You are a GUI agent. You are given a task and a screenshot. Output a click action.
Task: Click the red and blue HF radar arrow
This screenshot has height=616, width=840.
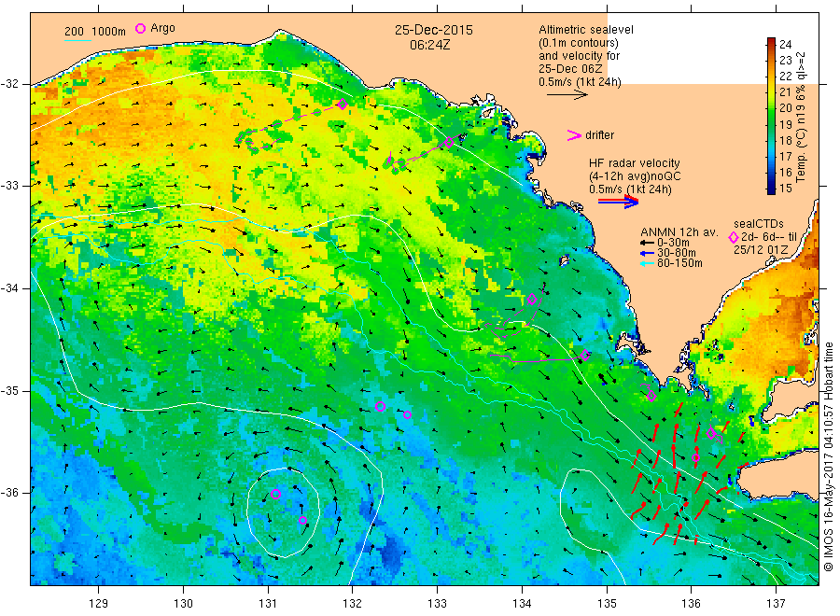click(618, 202)
